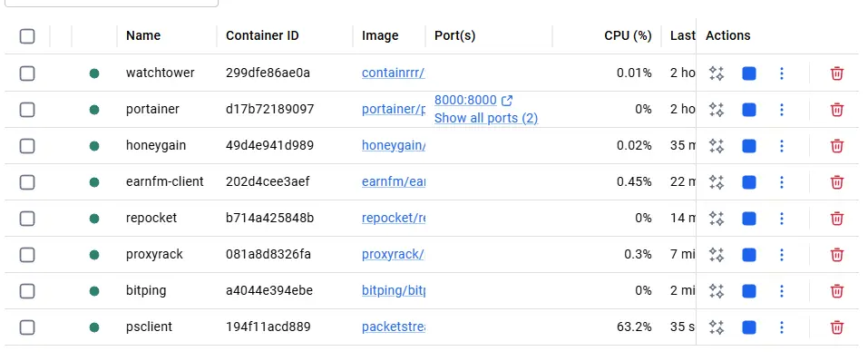This screenshot has width=868, height=361.
Task: Tick the select-all checkbox in header
Action: (27, 36)
